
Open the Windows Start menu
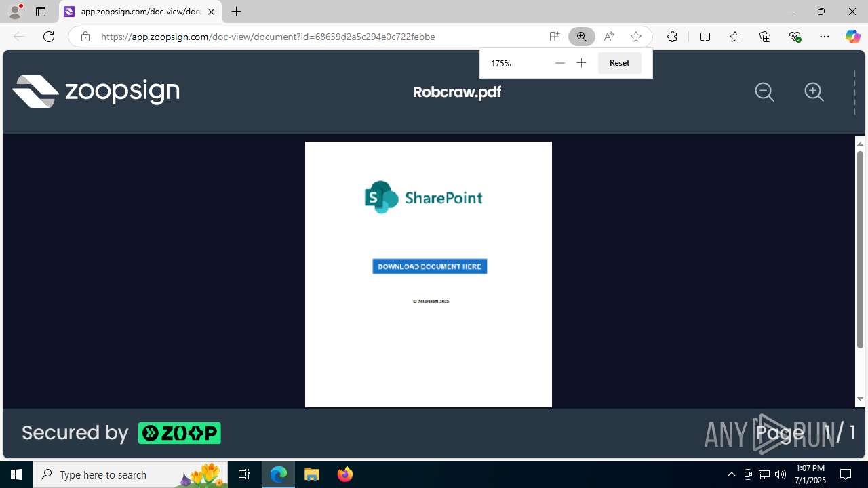click(x=16, y=474)
